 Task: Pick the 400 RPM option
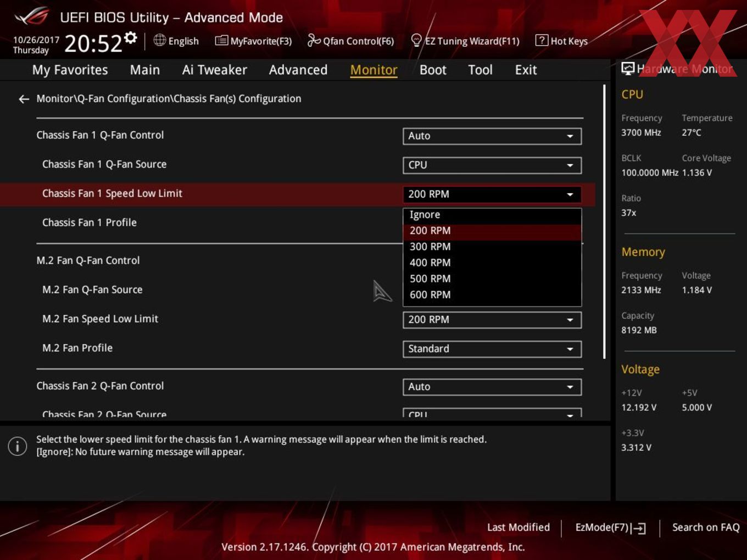pyautogui.click(x=492, y=263)
